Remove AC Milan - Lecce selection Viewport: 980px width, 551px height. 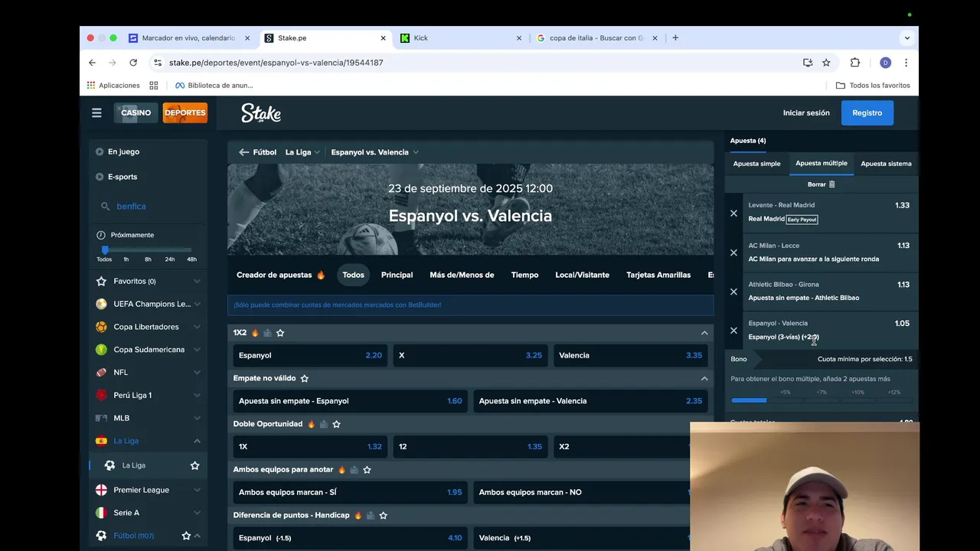(733, 253)
